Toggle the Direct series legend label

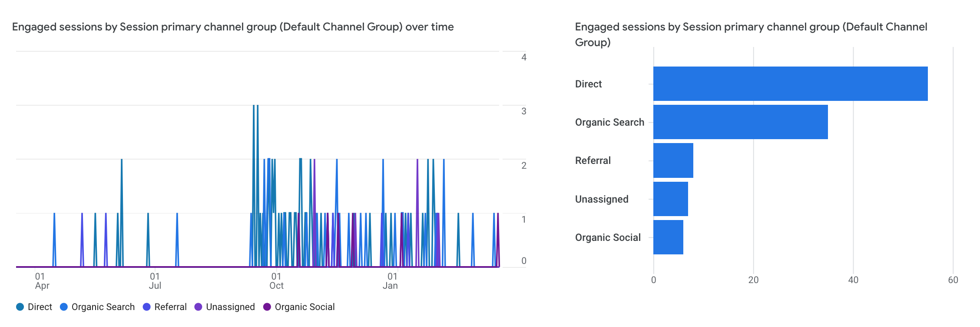tap(40, 307)
